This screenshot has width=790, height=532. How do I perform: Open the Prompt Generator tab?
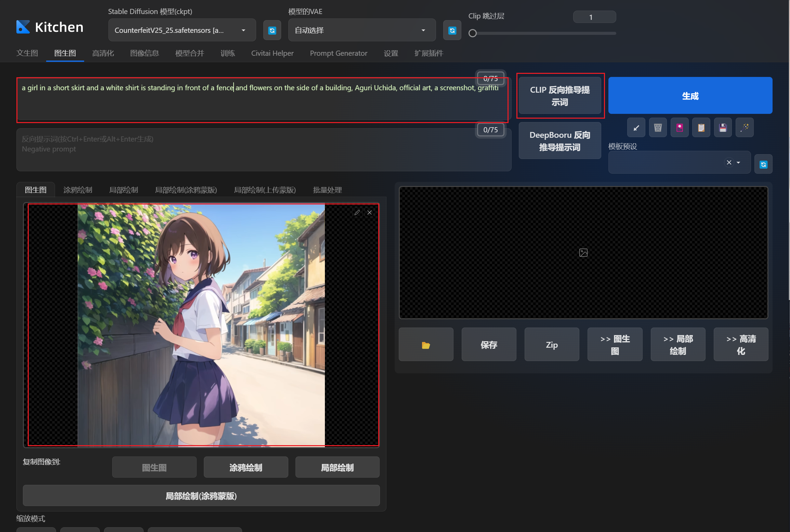click(x=339, y=53)
